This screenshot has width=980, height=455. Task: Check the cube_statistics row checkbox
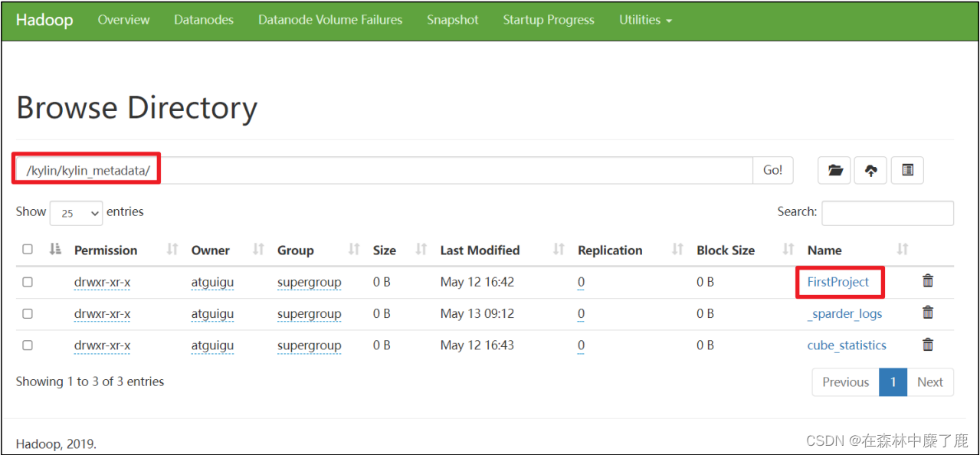point(28,345)
